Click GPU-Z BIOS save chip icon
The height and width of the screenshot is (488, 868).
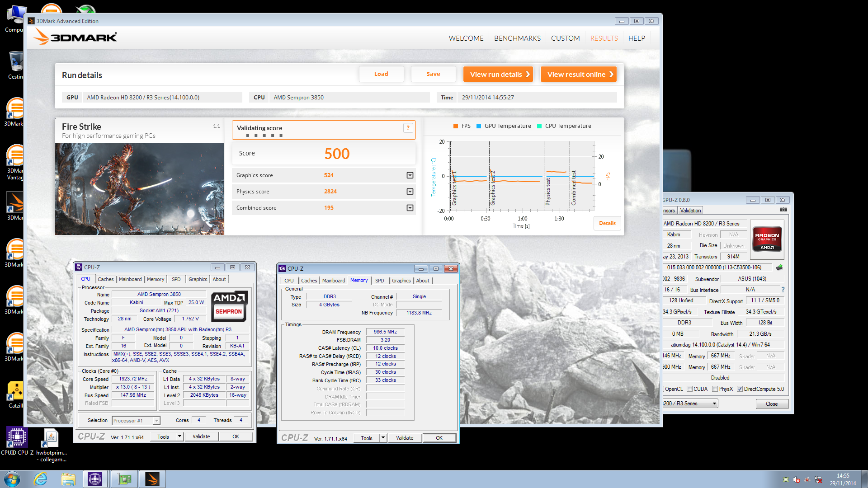point(779,267)
